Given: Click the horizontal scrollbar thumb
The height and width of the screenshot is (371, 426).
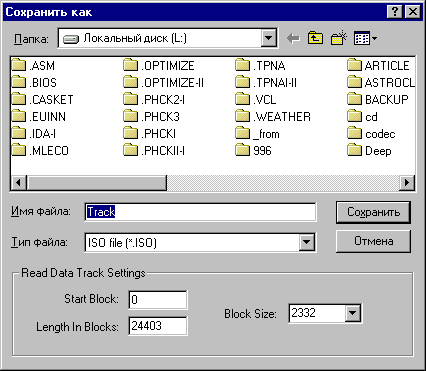Looking at the screenshot, I should 97,182.
